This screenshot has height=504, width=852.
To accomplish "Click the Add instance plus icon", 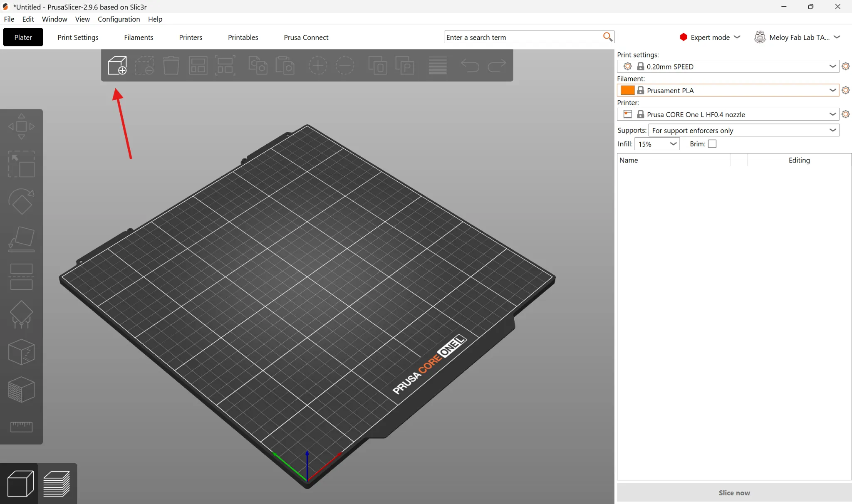I will (318, 66).
